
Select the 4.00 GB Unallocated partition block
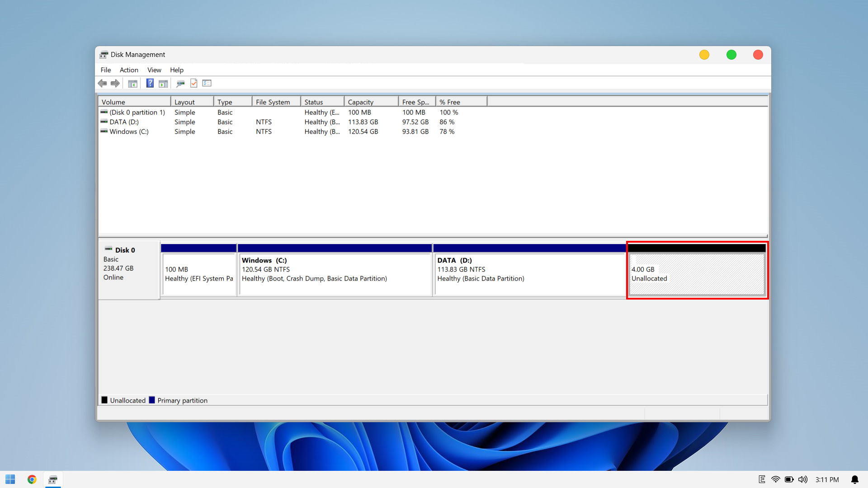click(x=696, y=274)
